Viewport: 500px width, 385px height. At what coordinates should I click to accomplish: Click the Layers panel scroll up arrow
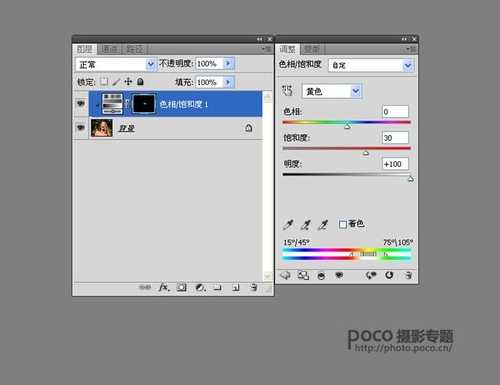pos(268,97)
